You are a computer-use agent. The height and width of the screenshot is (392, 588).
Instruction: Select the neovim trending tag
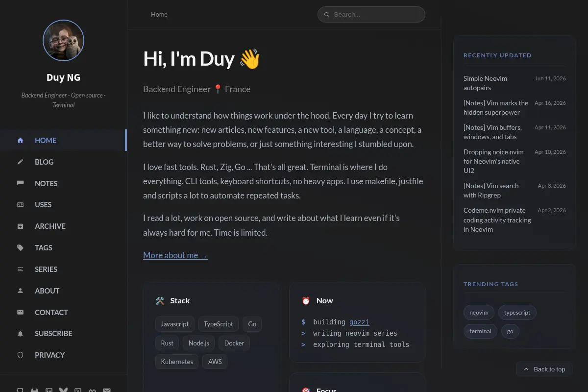(x=479, y=313)
